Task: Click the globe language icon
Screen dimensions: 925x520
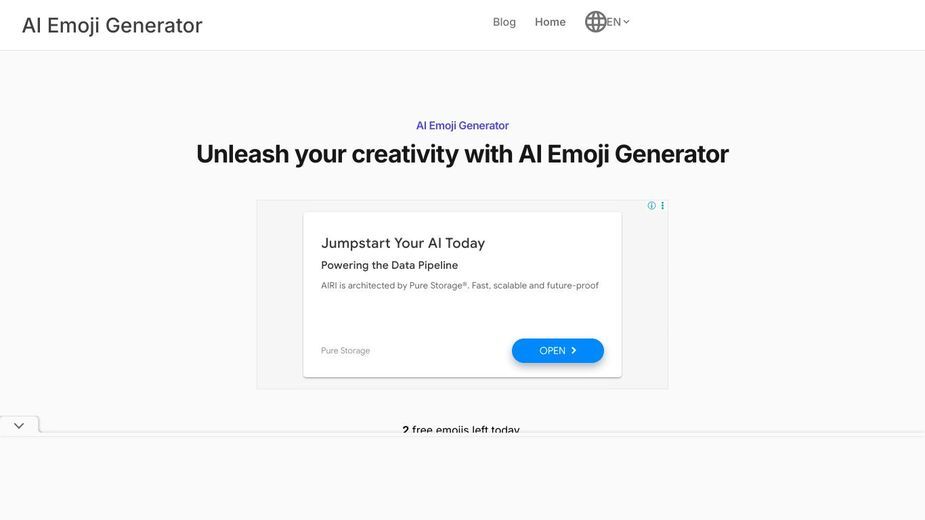Action: pos(595,22)
